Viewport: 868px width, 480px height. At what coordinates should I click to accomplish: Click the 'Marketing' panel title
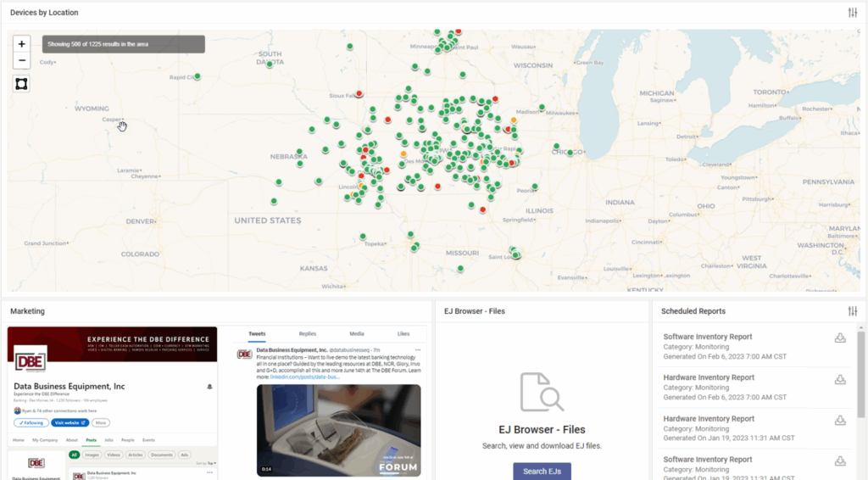click(28, 311)
